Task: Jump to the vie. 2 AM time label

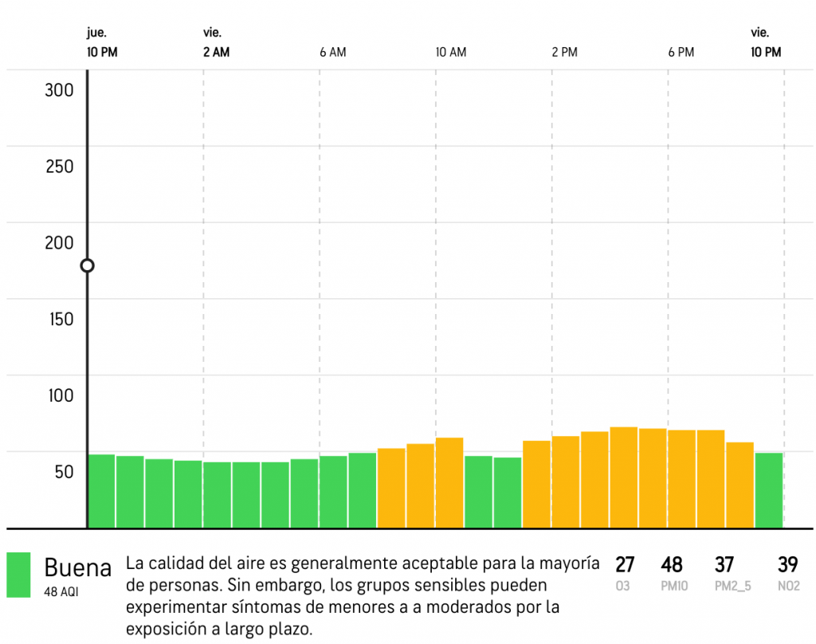Action: coord(216,43)
